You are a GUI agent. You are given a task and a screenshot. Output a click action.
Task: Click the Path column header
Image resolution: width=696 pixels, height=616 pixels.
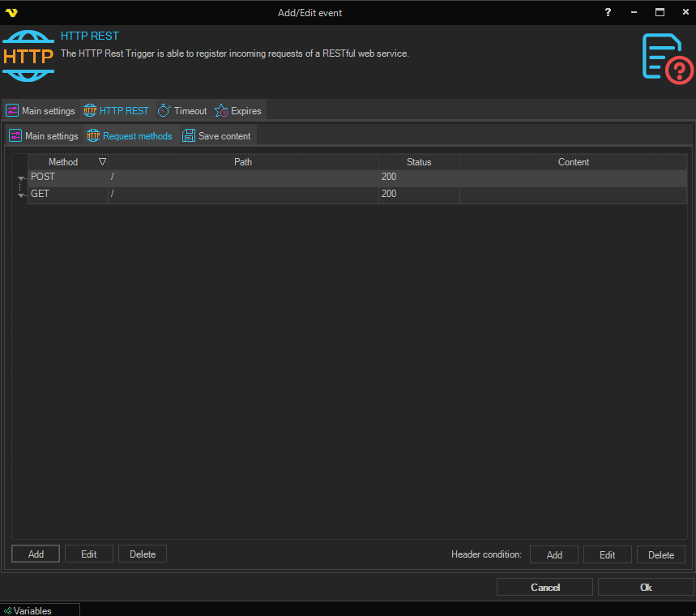click(x=243, y=162)
